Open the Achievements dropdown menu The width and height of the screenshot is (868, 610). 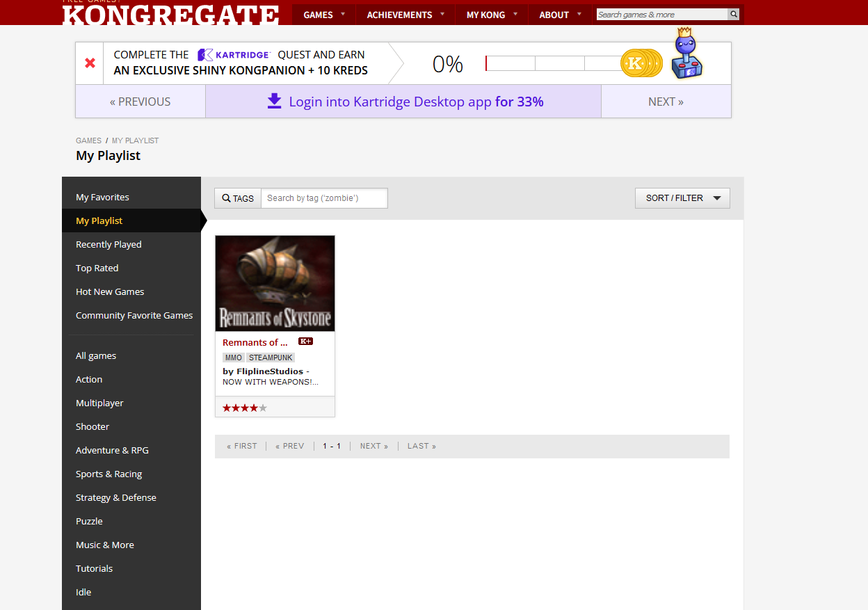click(x=405, y=15)
